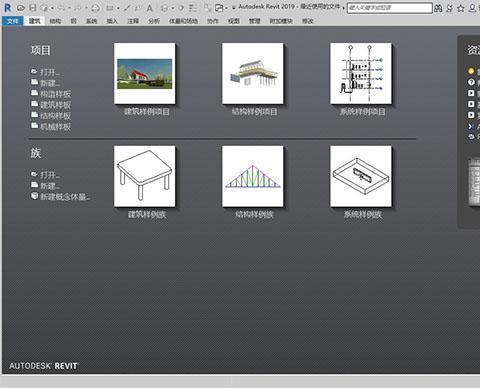This screenshot has width=480, height=388.
Task: Open the Measure tool dropdown arrow
Action: pyautogui.click(x=118, y=8)
